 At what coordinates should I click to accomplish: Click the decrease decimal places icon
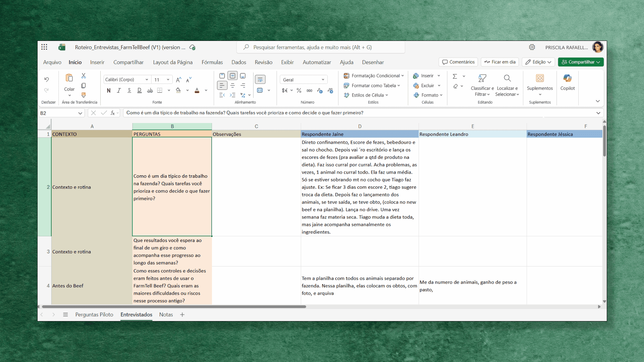point(330,90)
